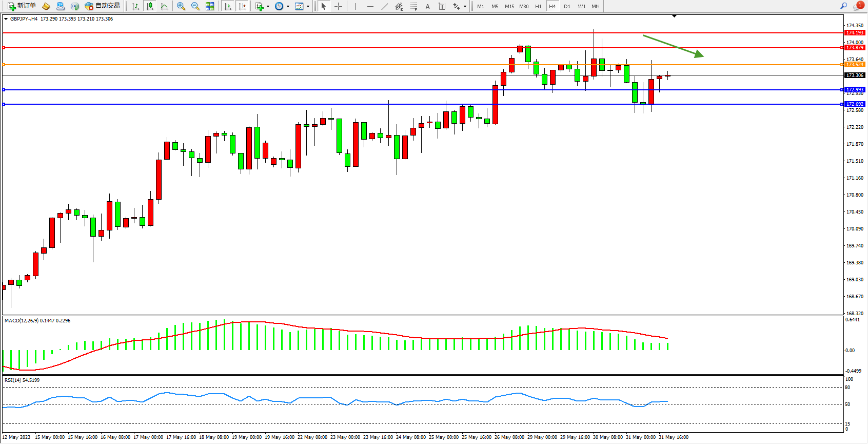Open the search magnifier icon
This screenshot has width=868, height=444.
tap(843, 6)
